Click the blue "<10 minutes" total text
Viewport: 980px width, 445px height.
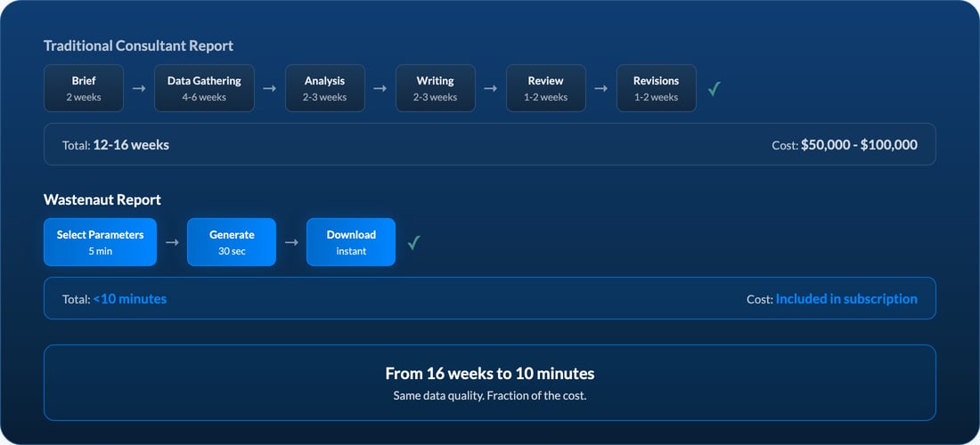[130, 299]
